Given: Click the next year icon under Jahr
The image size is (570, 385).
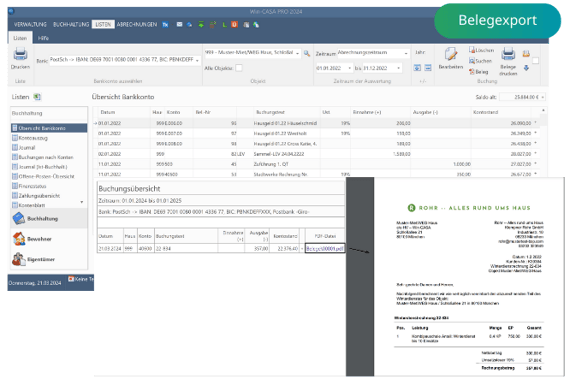Looking at the screenshot, I should (428, 68).
